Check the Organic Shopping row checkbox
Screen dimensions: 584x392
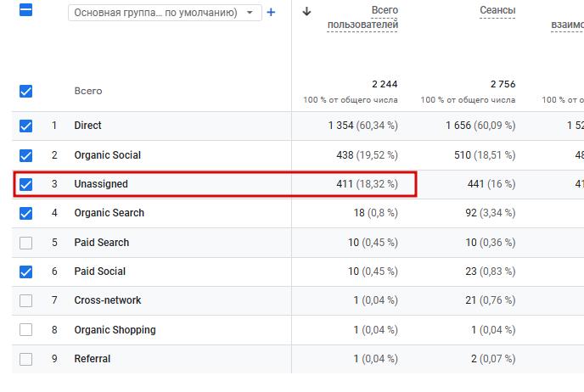point(25,330)
